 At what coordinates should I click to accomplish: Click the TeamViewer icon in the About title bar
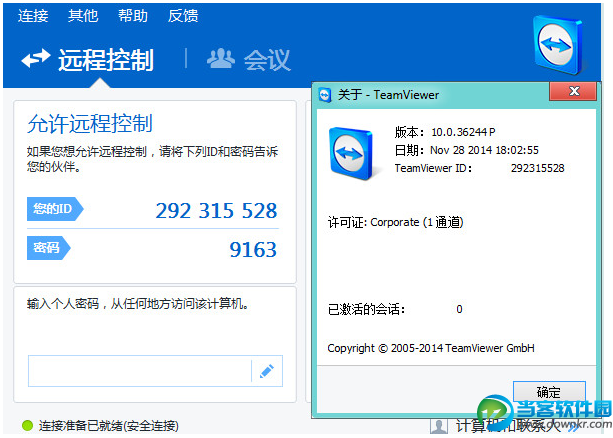[x=325, y=95]
